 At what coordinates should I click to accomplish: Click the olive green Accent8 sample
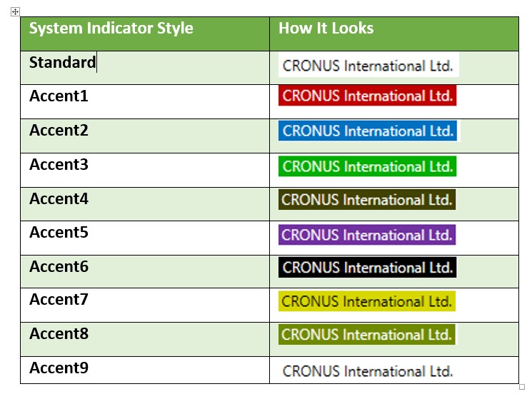[367, 334]
